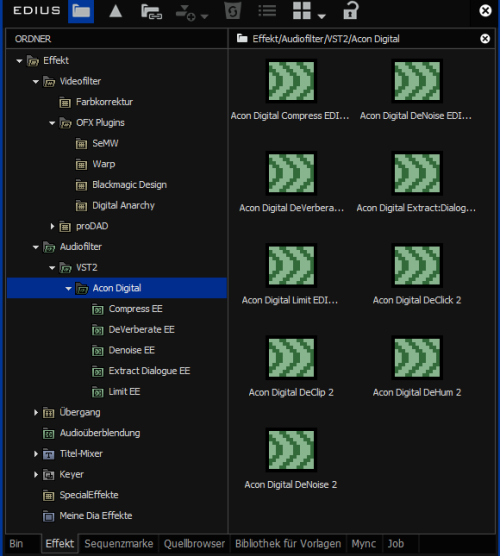Screen dimensions: 500x556
Task: Collapse the Acon Digital folder
Action: 68,289
